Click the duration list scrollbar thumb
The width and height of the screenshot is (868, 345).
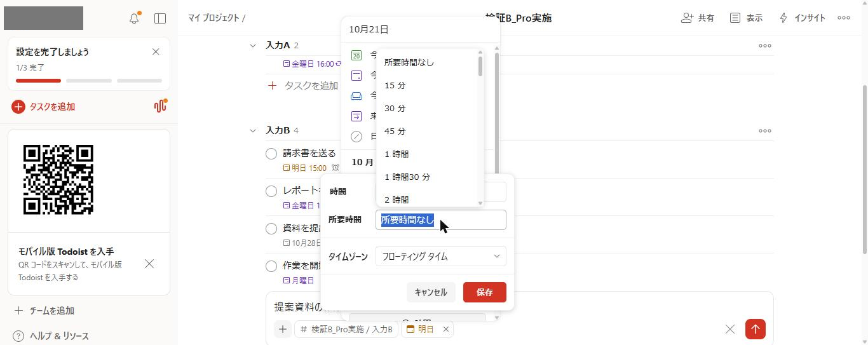coord(480,66)
